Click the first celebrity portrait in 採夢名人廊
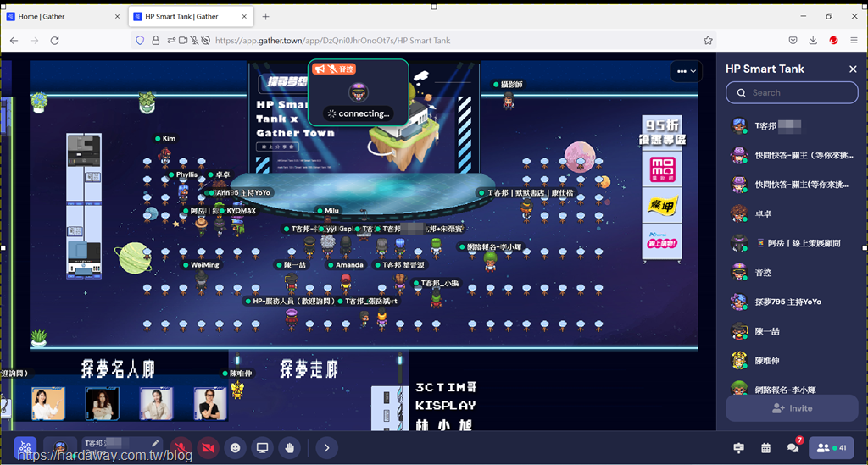This screenshot has height=465, width=868. point(47,403)
